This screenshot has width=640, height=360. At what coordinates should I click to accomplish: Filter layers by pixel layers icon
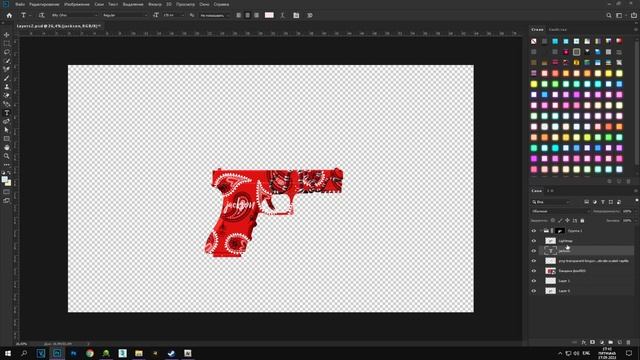tap(587, 202)
